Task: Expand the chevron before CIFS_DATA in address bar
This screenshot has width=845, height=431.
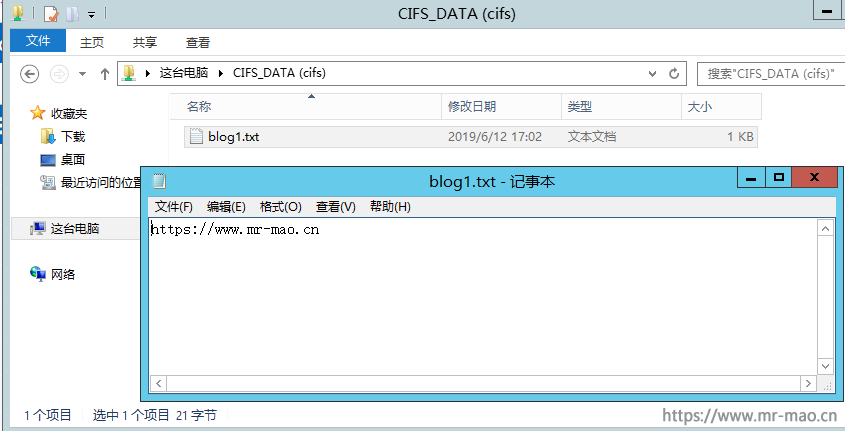Action: [x=221, y=73]
